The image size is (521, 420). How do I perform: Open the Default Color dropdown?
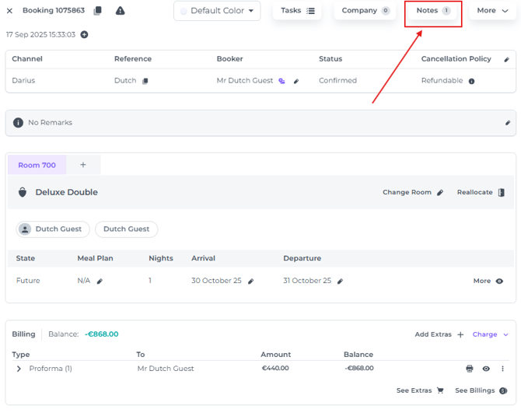click(217, 11)
